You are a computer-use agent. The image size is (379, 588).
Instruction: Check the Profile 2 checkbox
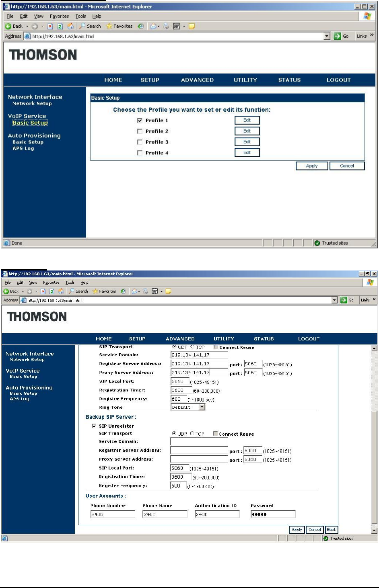(140, 131)
